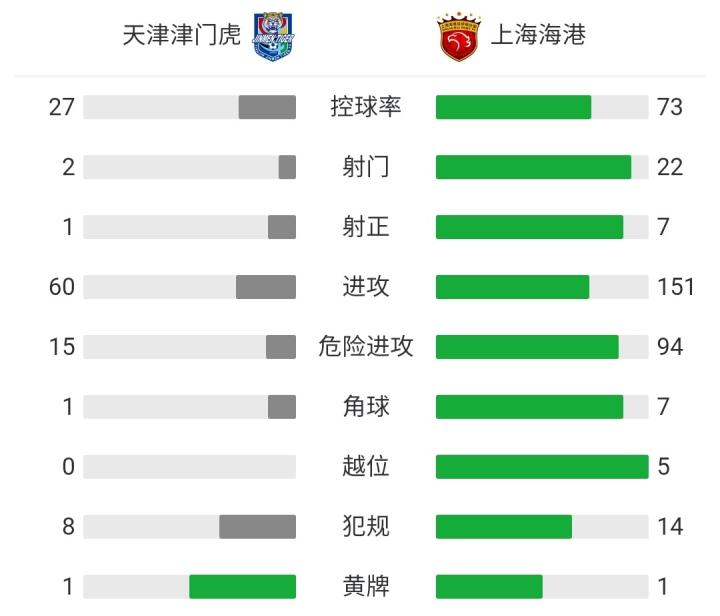Select the 进攻 attacks stat label
The width and height of the screenshot is (720, 616).
click(365, 287)
